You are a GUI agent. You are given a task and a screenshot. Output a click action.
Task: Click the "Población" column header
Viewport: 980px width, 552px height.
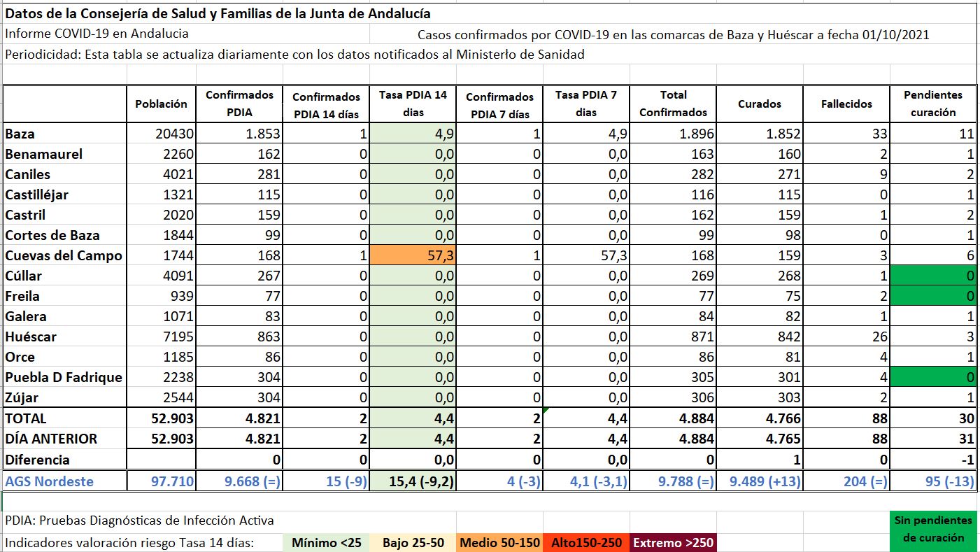pos(162,104)
